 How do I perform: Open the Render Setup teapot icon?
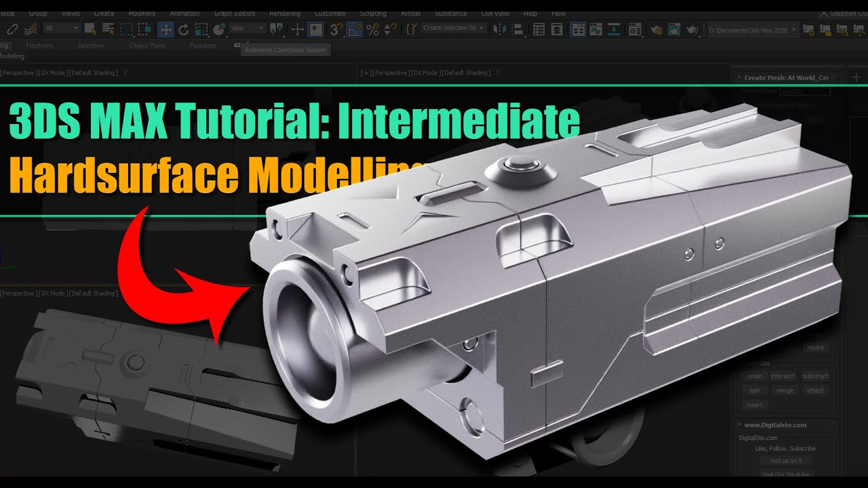[656, 29]
